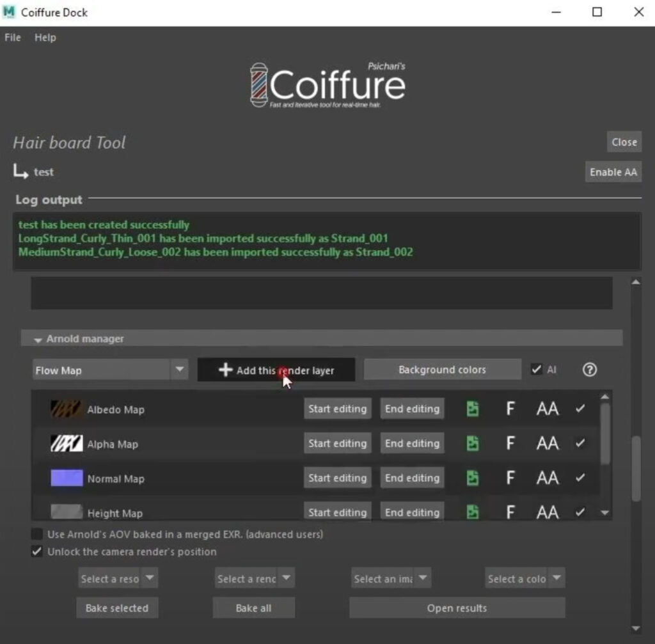The width and height of the screenshot is (655, 644).
Task: Click the green file icon in Height Map row
Action: 473,512
